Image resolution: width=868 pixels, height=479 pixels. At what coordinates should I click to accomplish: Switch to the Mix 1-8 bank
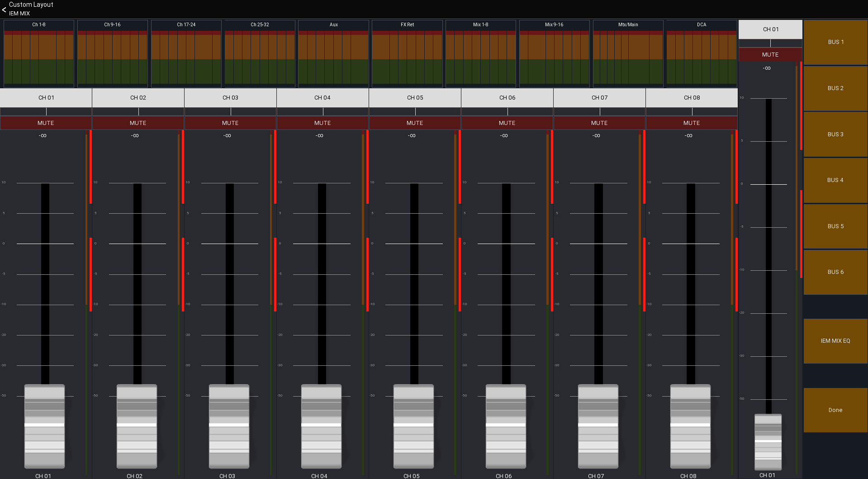480,25
